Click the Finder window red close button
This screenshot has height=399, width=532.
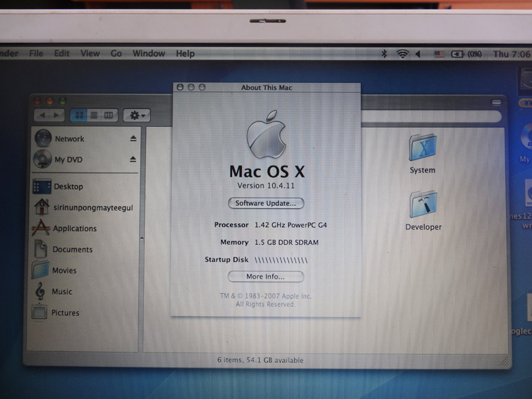37,101
